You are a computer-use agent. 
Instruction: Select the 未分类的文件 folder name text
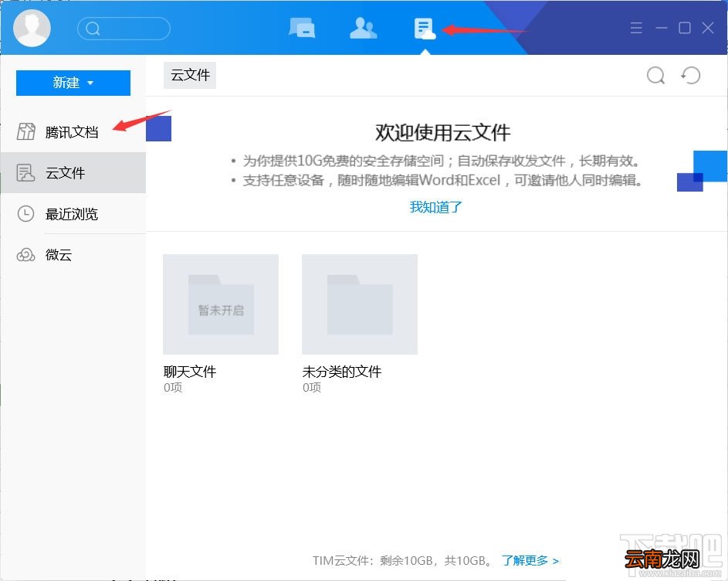[x=342, y=372]
